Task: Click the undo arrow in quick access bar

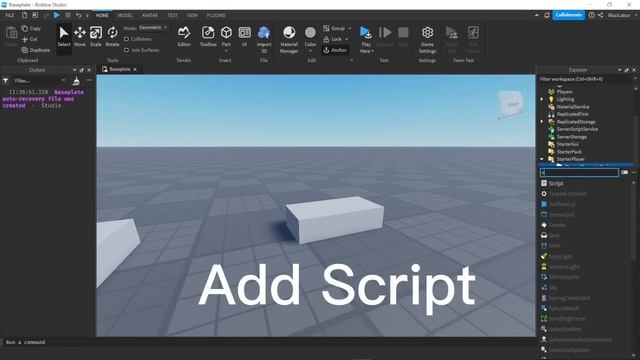Action: [78, 15]
